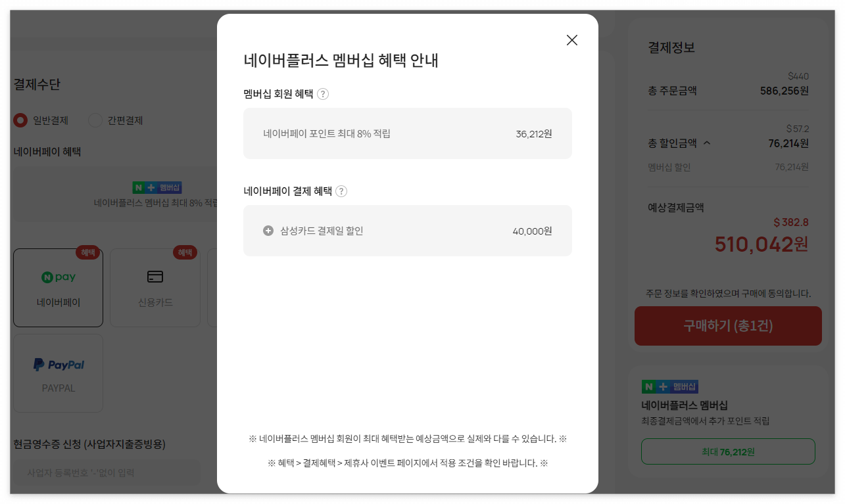Collapse the 총 할인금액 chevron
This screenshot has height=504, width=845.
click(x=708, y=143)
